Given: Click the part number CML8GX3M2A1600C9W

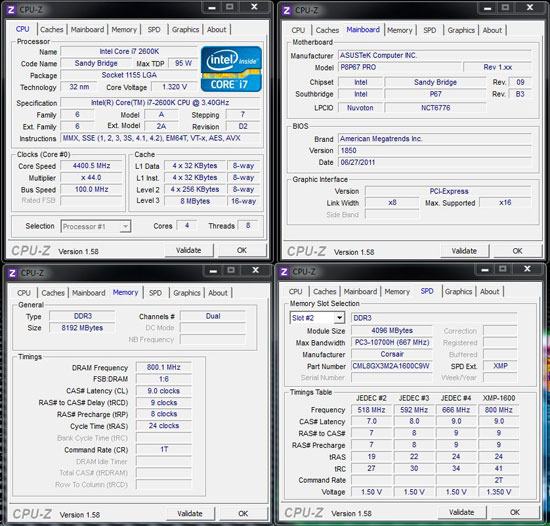Looking at the screenshot, I should (392, 366).
